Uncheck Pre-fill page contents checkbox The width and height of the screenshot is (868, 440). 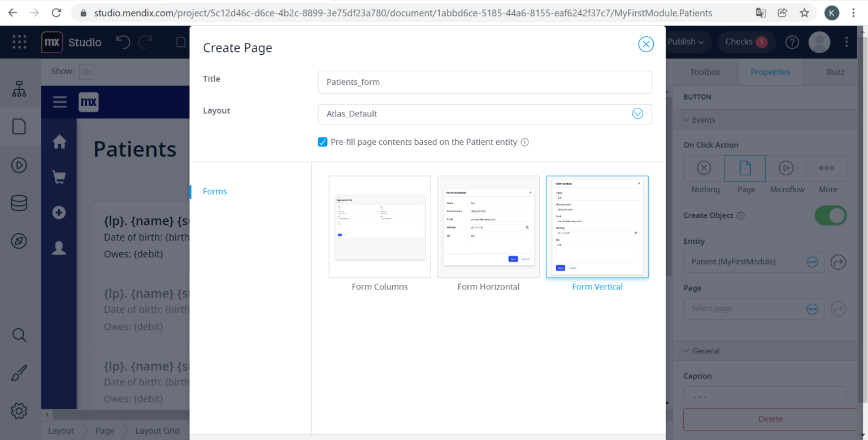click(323, 142)
